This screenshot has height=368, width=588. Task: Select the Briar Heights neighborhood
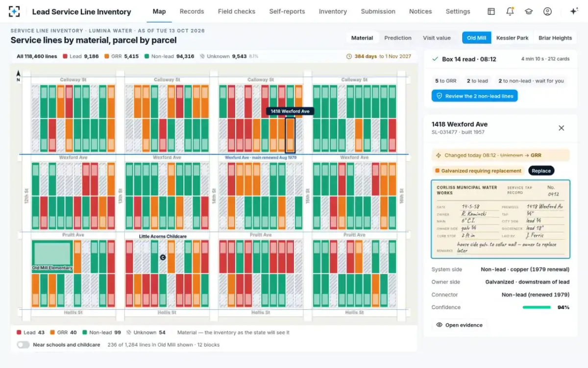coord(555,38)
